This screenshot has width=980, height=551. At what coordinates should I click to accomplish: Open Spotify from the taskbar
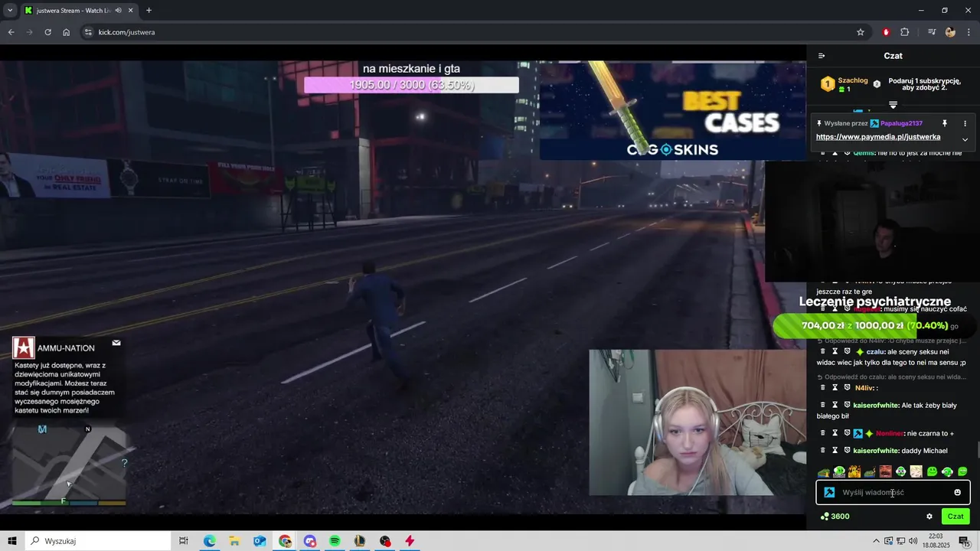(335, 541)
